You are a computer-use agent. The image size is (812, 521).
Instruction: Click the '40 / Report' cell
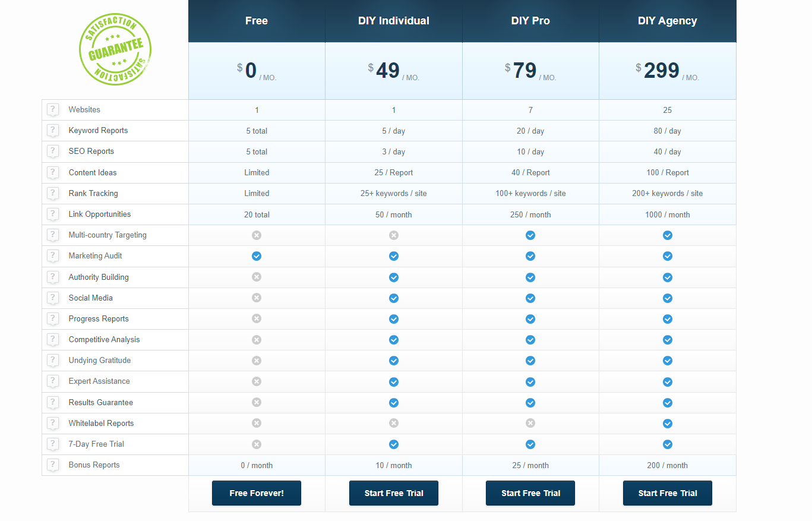tap(530, 173)
